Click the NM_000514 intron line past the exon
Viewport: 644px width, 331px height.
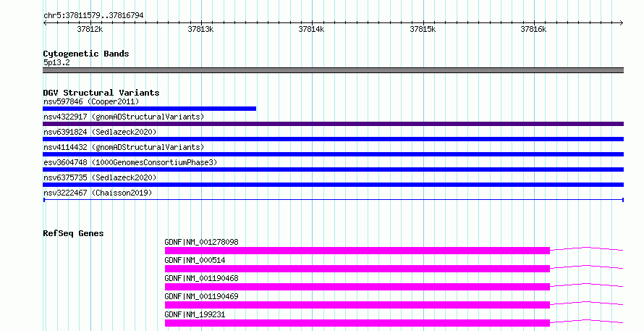pos(587,267)
